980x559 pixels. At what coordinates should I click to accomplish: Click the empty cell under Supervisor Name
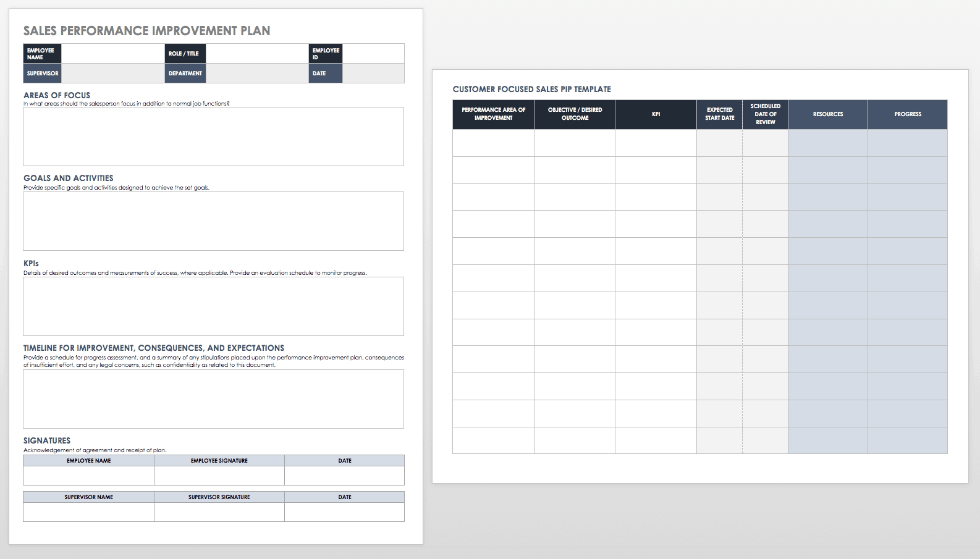pos(88,512)
